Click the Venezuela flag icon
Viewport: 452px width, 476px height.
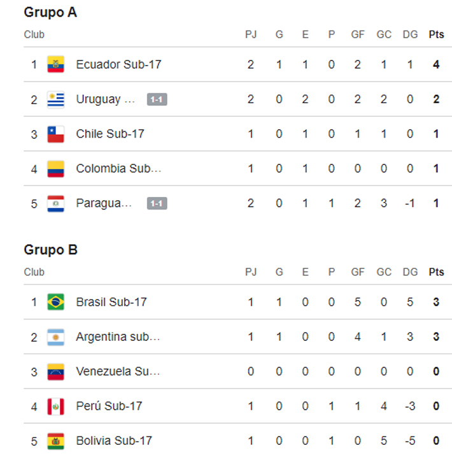pyautogui.click(x=56, y=371)
